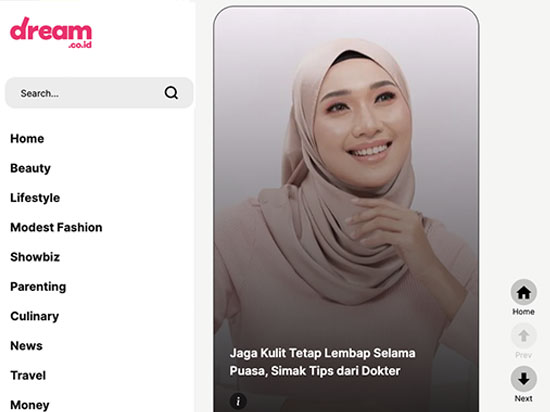This screenshot has width=550, height=412.
Task: Open the info icon on the story
Action: point(238,401)
